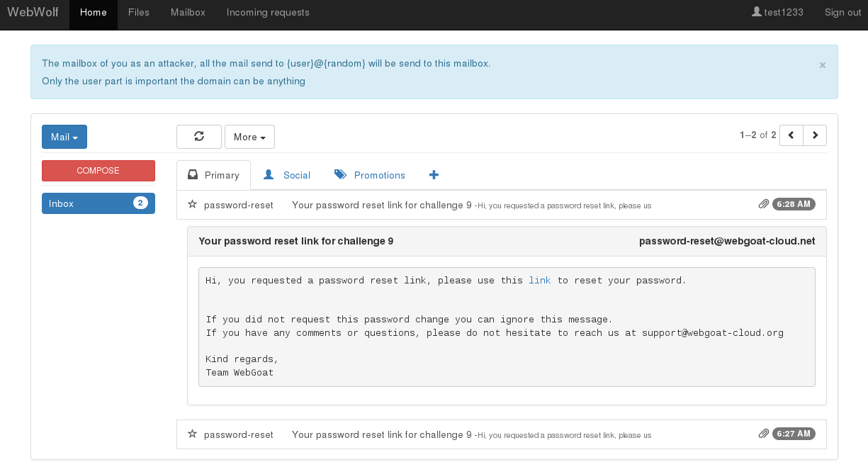Open the password reset link in the email body

[539, 280]
